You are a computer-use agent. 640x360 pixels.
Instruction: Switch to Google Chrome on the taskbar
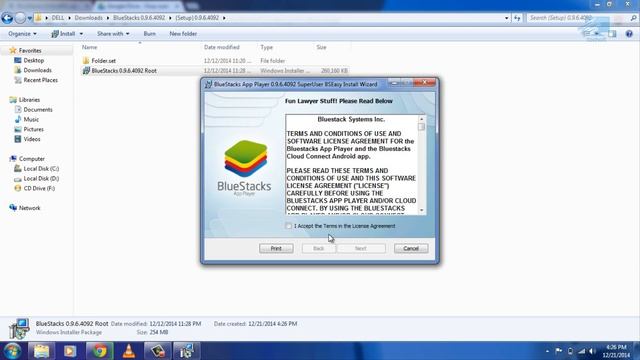(99, 351)
